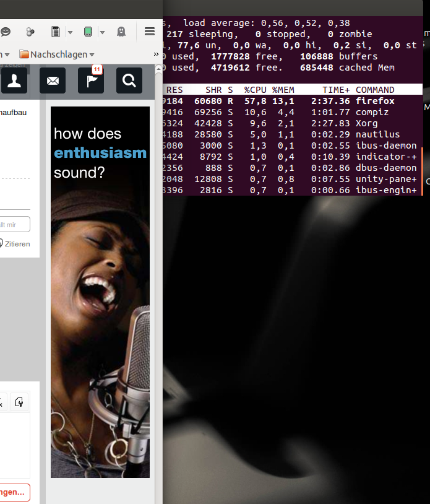Image resolution: width=430 pixels, height=504 pixels.
Task: Click the '685448 cached Mem' value
Action: click(x=347, y=67)
